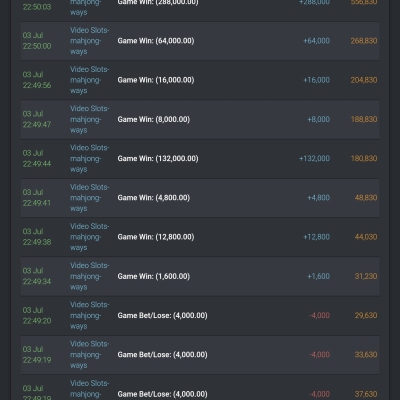Click the 180,830 balance figure
Image resolution: width=400 pixels, height=400 pixels.
364,159
